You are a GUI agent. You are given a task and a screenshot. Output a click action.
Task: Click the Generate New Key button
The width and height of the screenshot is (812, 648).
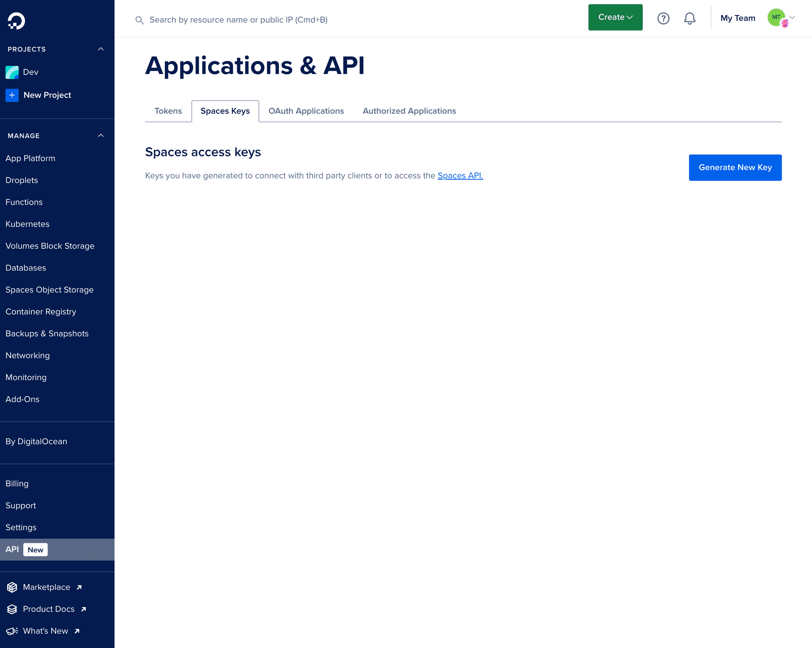tap(735, 167)
